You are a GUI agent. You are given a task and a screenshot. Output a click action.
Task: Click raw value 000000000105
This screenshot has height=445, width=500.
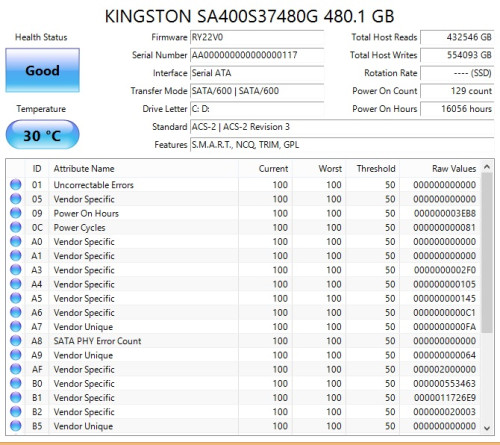(x=445, y=284)
